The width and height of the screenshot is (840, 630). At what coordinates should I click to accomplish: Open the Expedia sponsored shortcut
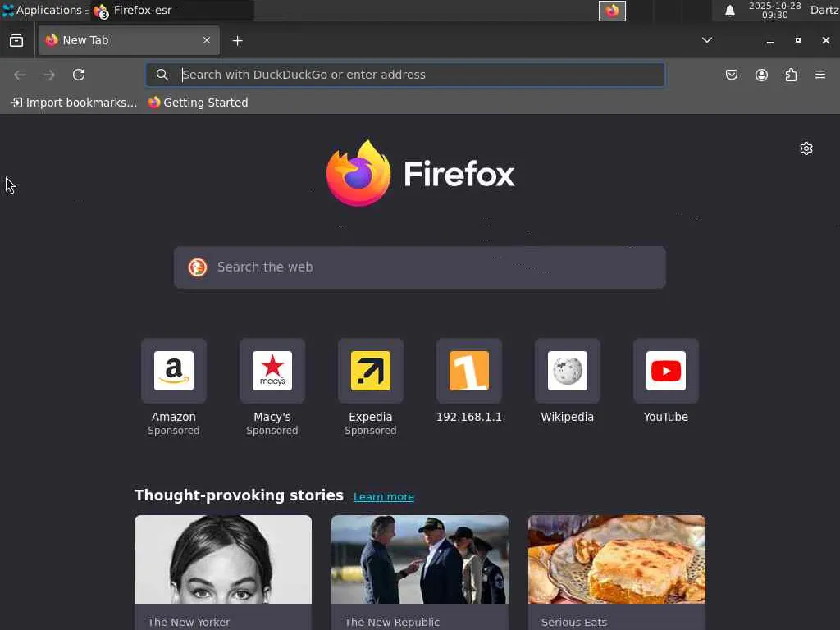pyautogui.click(x=371, y=371)
